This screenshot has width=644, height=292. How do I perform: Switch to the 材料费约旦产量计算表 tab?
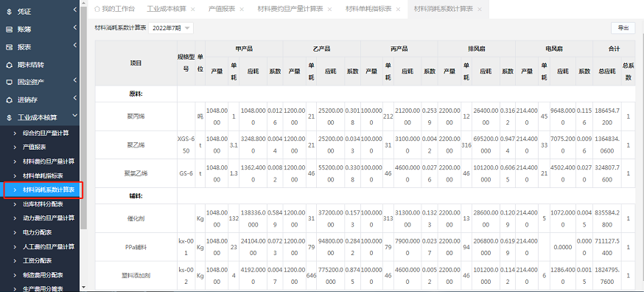290,9
